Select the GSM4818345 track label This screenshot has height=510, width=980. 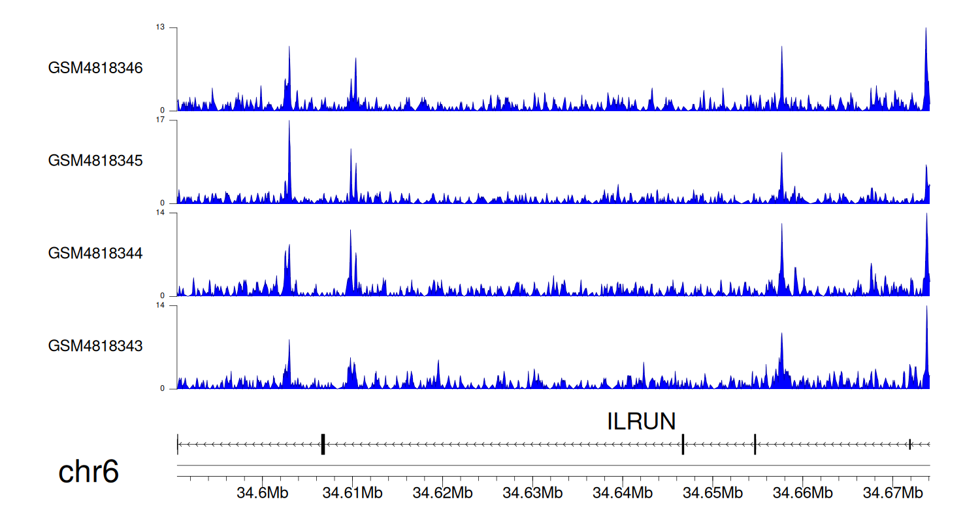pos(95,160)
